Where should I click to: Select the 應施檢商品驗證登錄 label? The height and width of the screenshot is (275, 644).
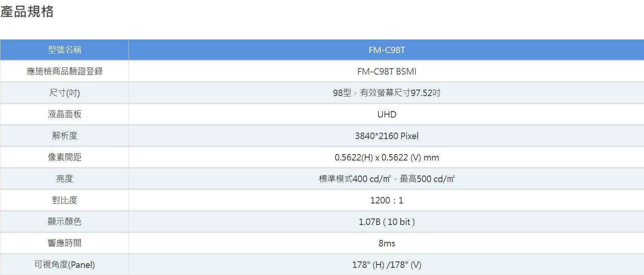pos(65,71)
